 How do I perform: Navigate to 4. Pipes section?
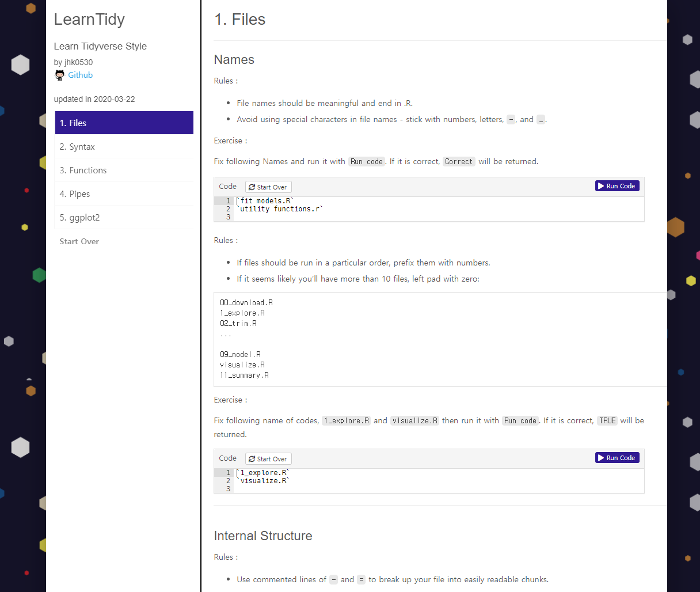click(124, 193)
